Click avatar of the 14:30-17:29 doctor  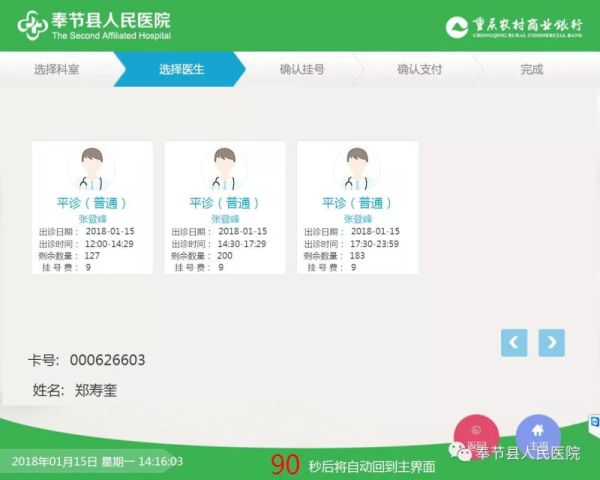(x=225, y=168)
